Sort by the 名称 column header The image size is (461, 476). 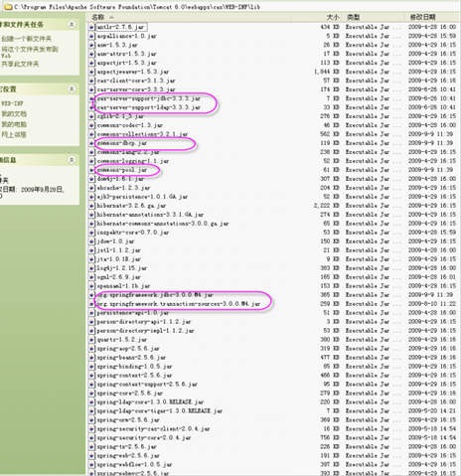point(98,17)
